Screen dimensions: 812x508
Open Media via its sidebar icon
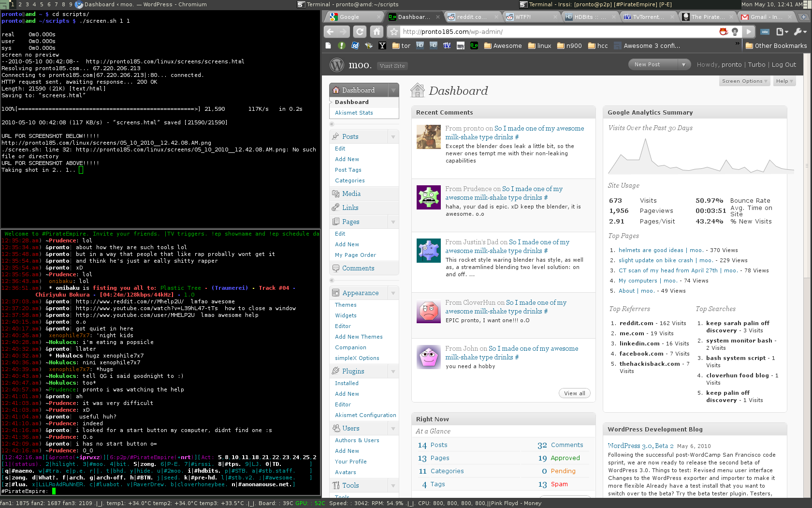pos(336,194)
